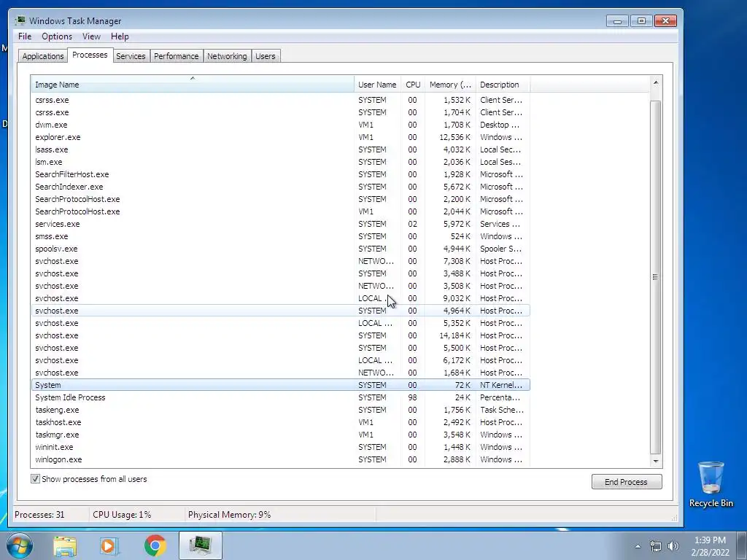Screen dimensions: 747x560
Task: Select the System process row
Action: 281,385
